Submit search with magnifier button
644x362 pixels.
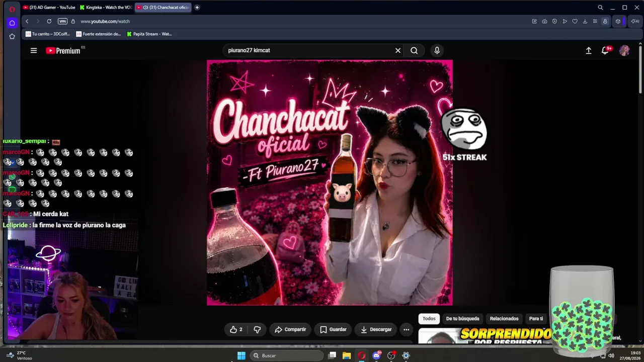(414, 50)
